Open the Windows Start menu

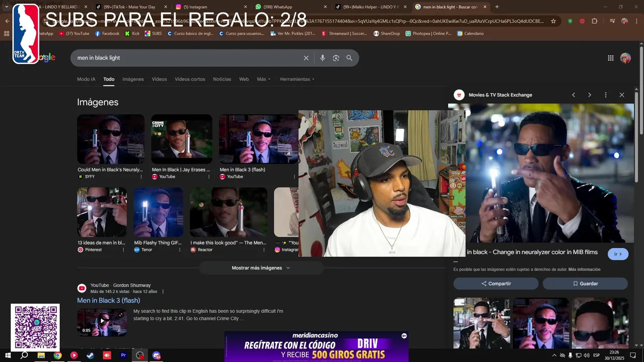coord(8,355)
